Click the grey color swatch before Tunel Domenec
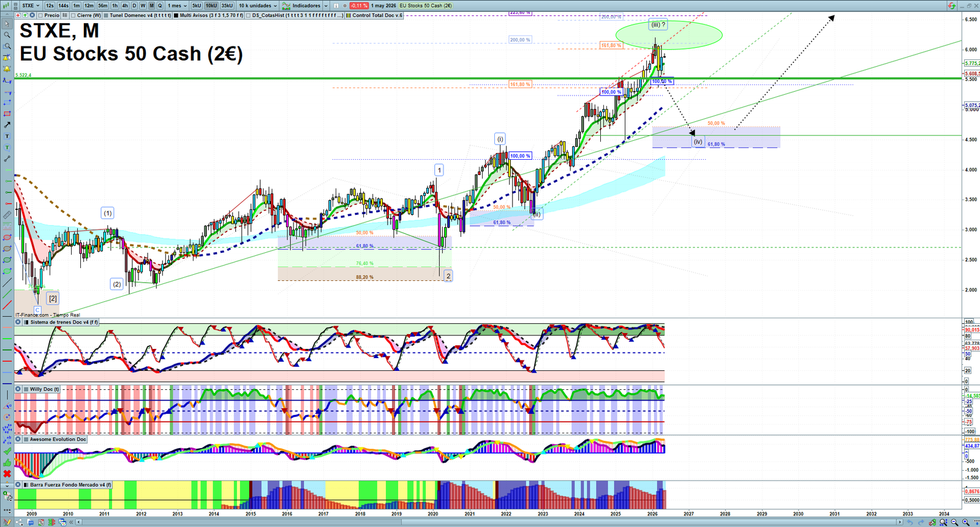This screenshot has width=980, height=527. coord(106,15)
